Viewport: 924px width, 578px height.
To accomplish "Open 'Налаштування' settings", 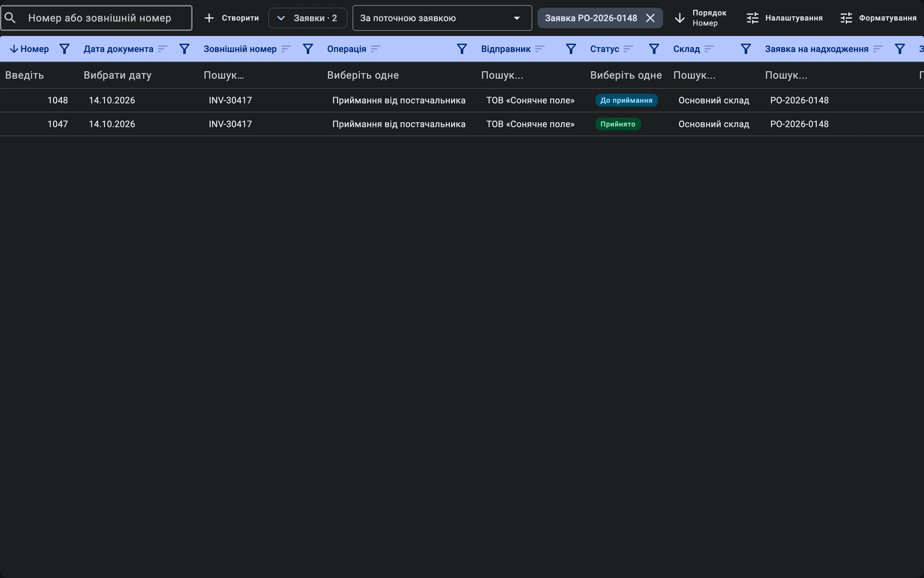I will point(785,18).
